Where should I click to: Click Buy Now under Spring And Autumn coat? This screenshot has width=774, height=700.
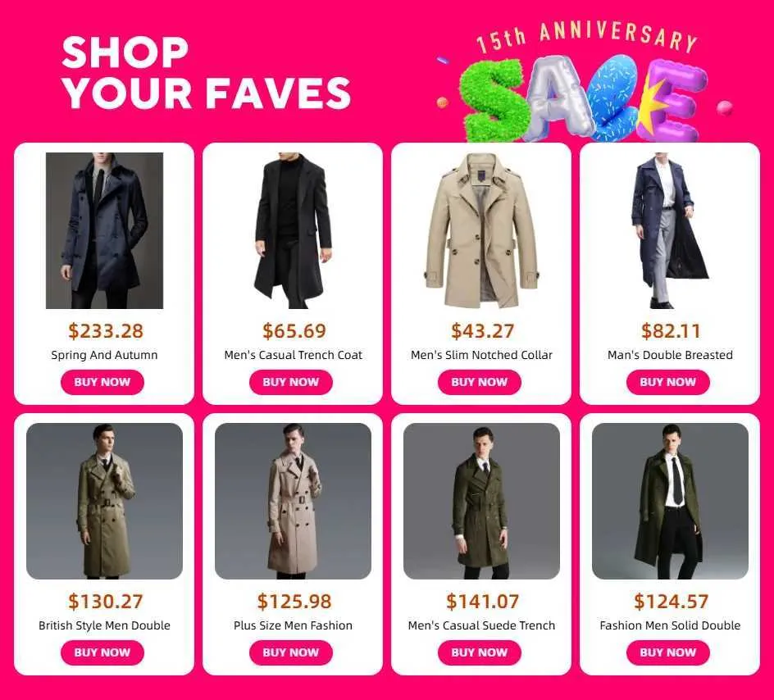click(x=102, y=382)
